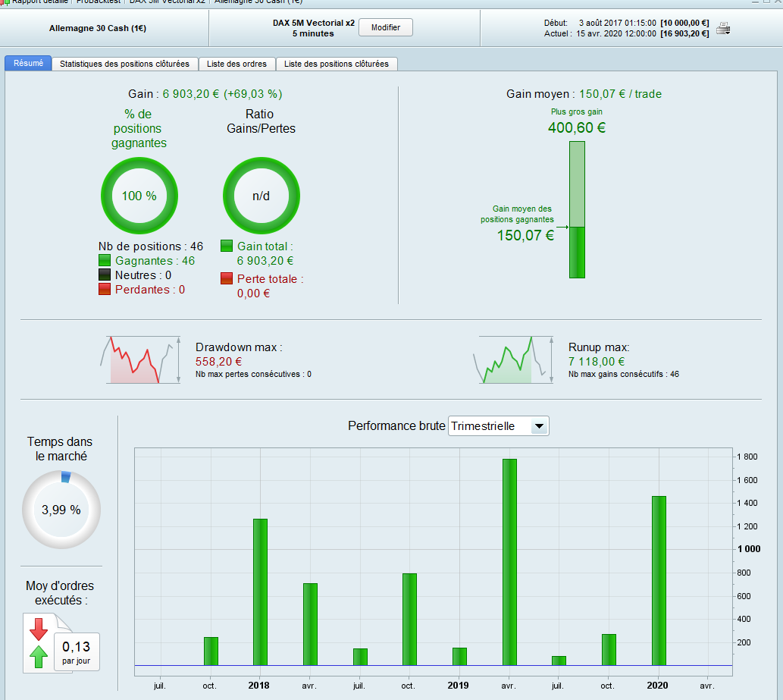The image size is (783, 700).
Task: Click the average gain vertical bar gauge
Action: click(x=578, y=209)
